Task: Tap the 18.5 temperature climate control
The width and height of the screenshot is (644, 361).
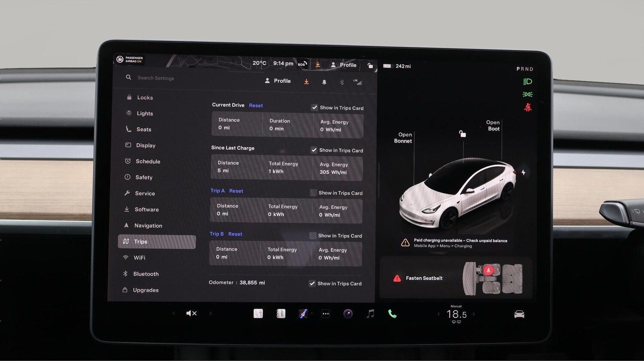Action: (456, 314)
